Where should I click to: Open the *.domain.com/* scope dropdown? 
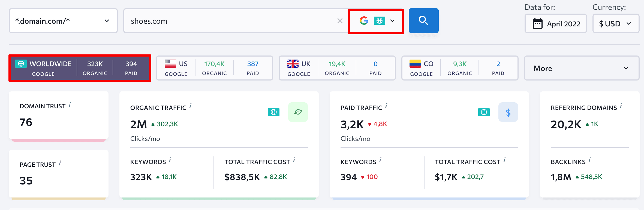tap(63, 21)
